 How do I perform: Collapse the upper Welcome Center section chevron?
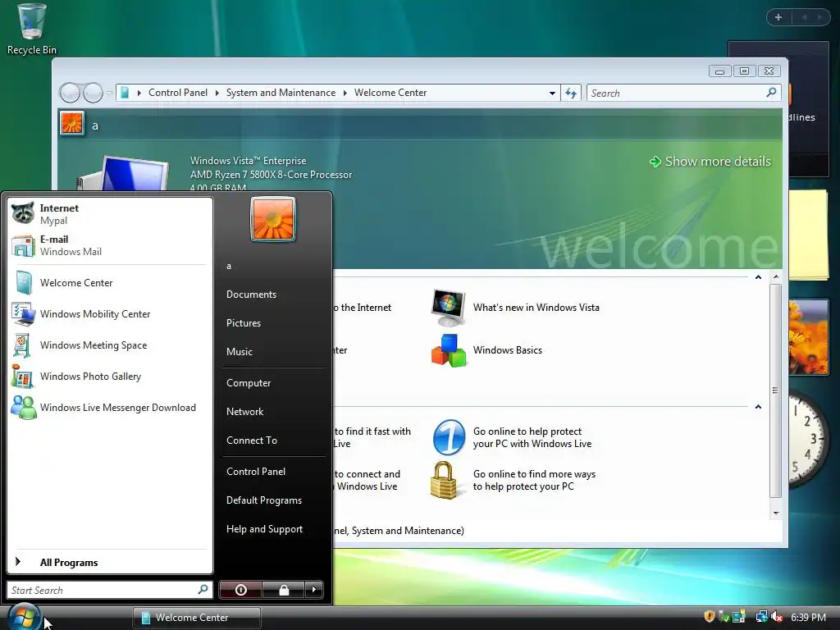[x=758, y=277]
